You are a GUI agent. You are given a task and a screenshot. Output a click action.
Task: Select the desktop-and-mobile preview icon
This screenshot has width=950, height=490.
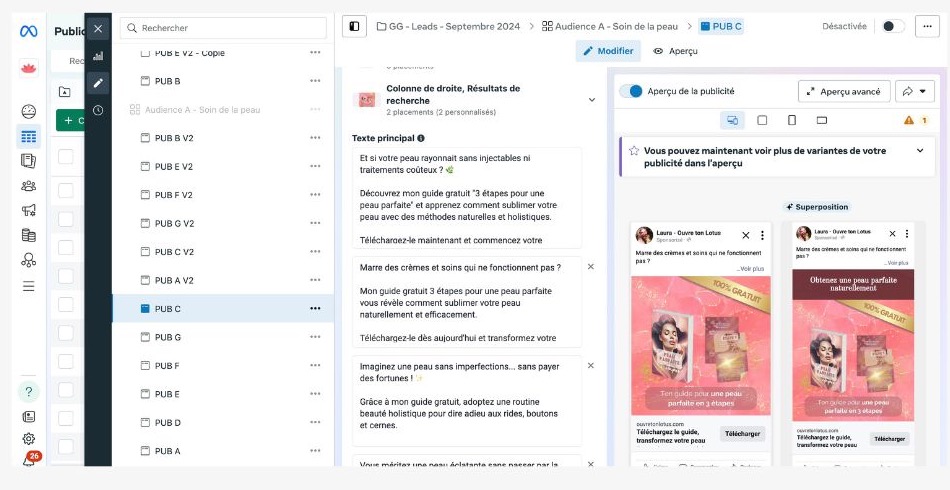click(732, 120)
